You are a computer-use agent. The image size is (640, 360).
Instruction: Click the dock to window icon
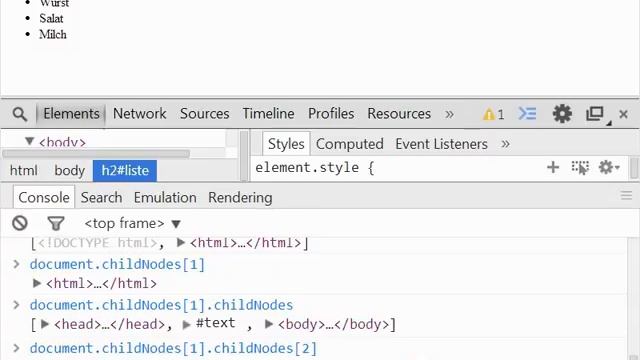tap(595, 114)
